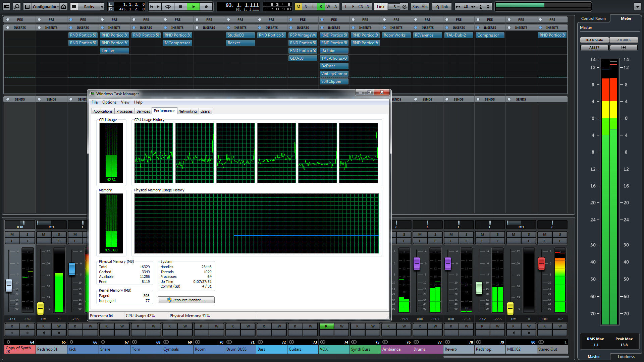Click the Record transport button
This screenshot has height=362, width=644.
206,6
